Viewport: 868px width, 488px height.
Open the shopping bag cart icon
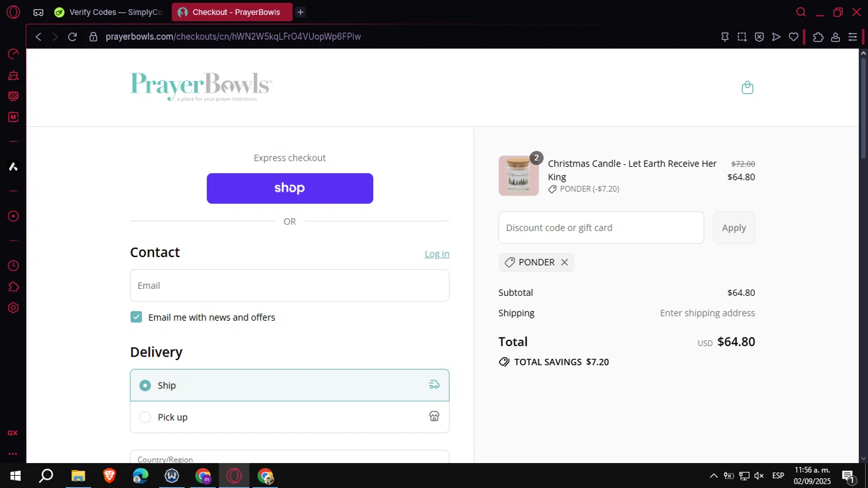(747, 87)
